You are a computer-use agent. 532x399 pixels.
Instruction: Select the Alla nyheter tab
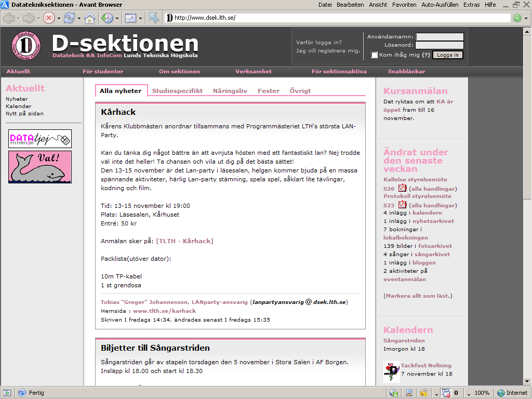[x=121, y=91]
